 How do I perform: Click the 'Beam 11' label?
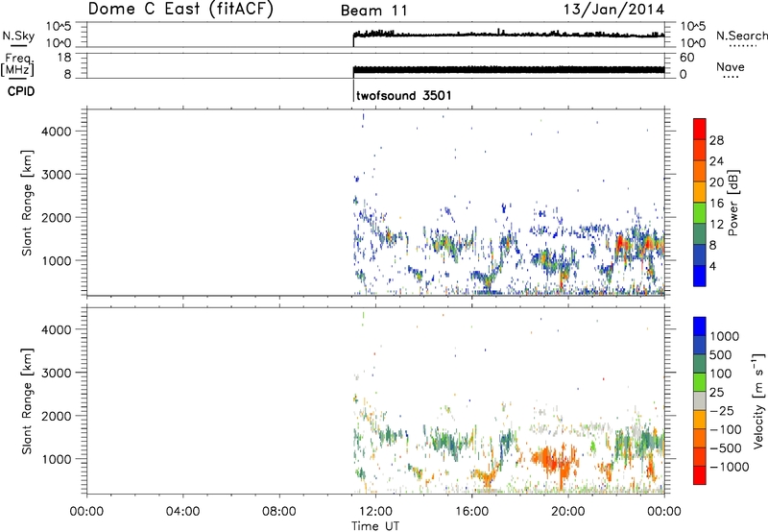point(374,11)
